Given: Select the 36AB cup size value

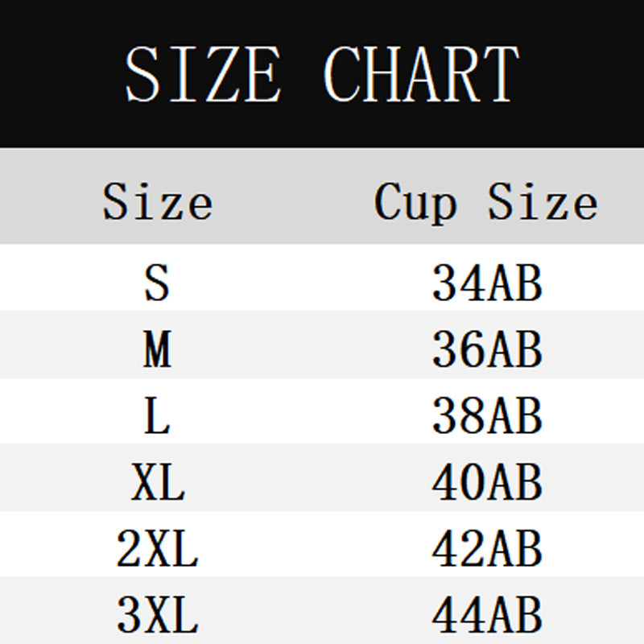Looking at the screenshot, I should pyautogui.click(x=487, y=350).
